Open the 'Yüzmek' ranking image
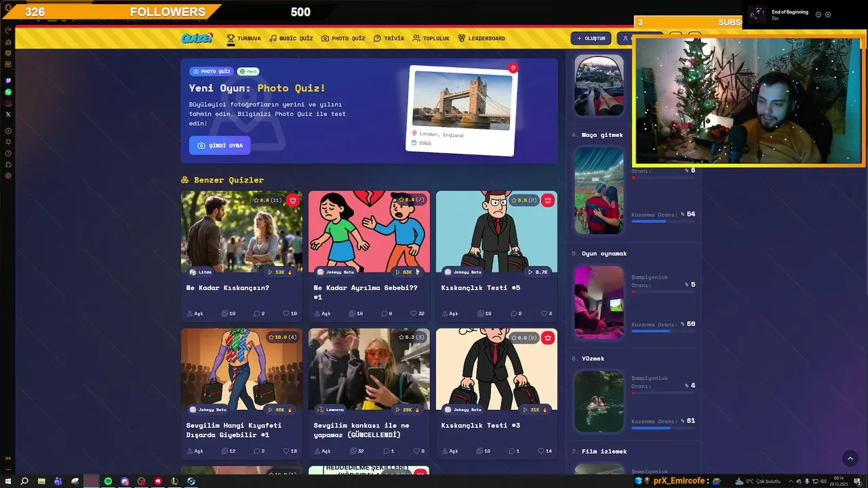 [599, 401]
